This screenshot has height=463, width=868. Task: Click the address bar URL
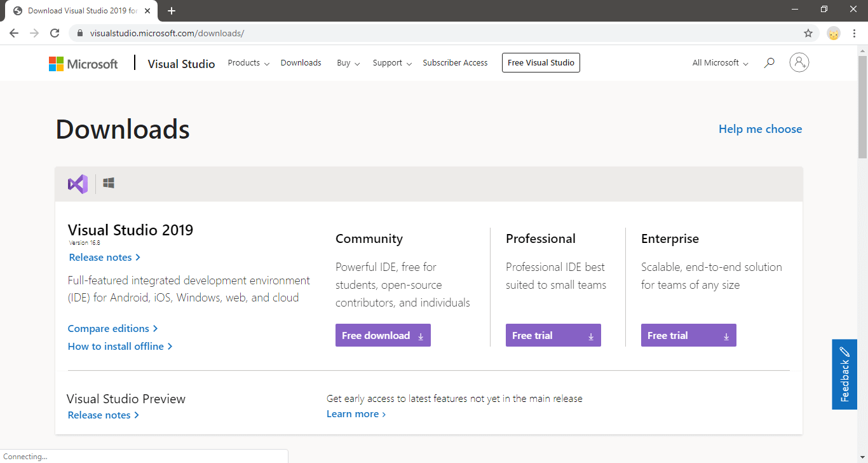[x=167, y=33]
